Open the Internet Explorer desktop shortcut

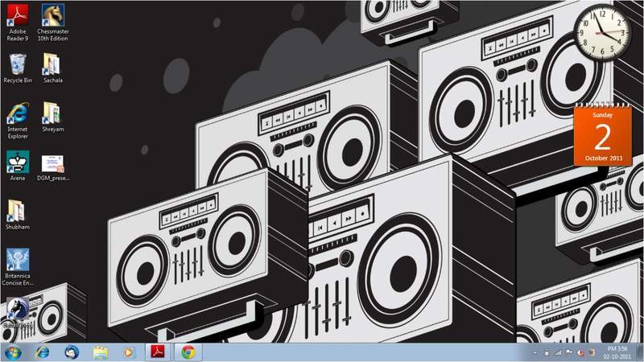[18, 121]
